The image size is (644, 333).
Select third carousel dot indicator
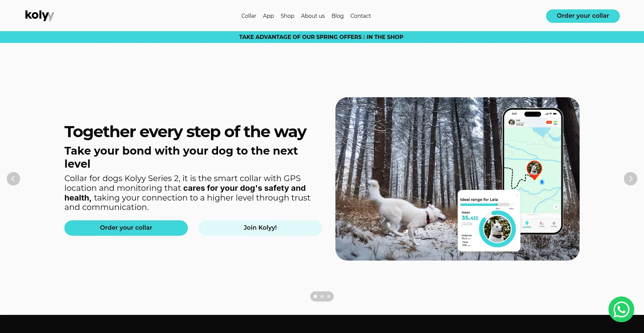tap(329, 296)
